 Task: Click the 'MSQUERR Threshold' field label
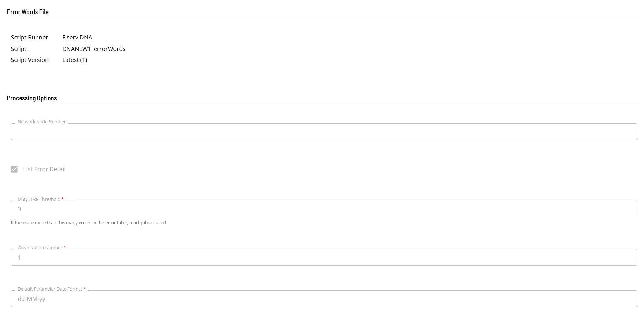pos(39,199)
